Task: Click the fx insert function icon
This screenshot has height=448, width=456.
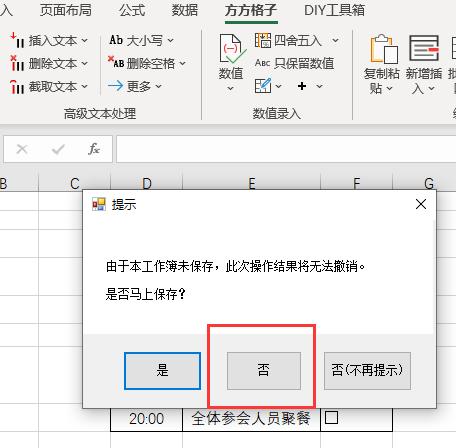Action: 94,149
